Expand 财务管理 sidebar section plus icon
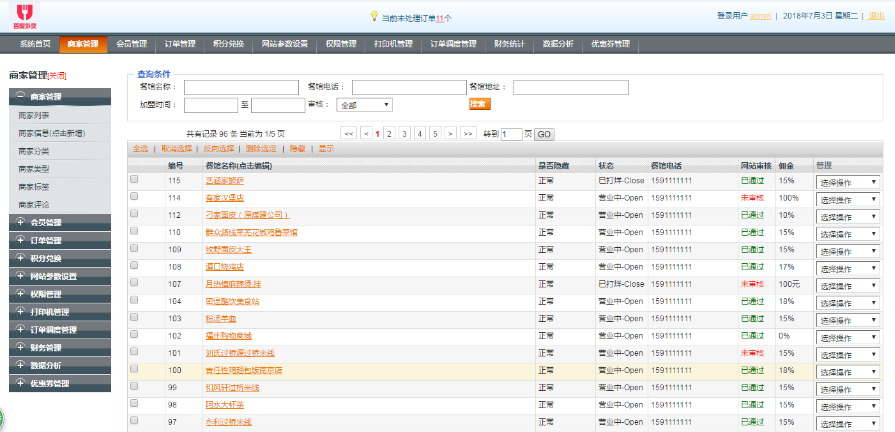Screen dimensions: 895x432 point(21,348)
